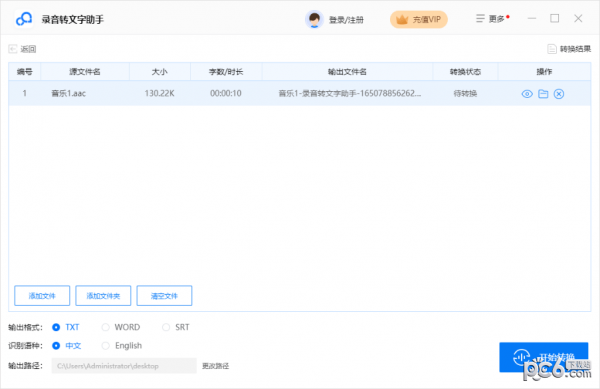Click the app logo icon
The width and height of the screenshot is (600, 389).
pyautogui.click(x=24, y=19)
